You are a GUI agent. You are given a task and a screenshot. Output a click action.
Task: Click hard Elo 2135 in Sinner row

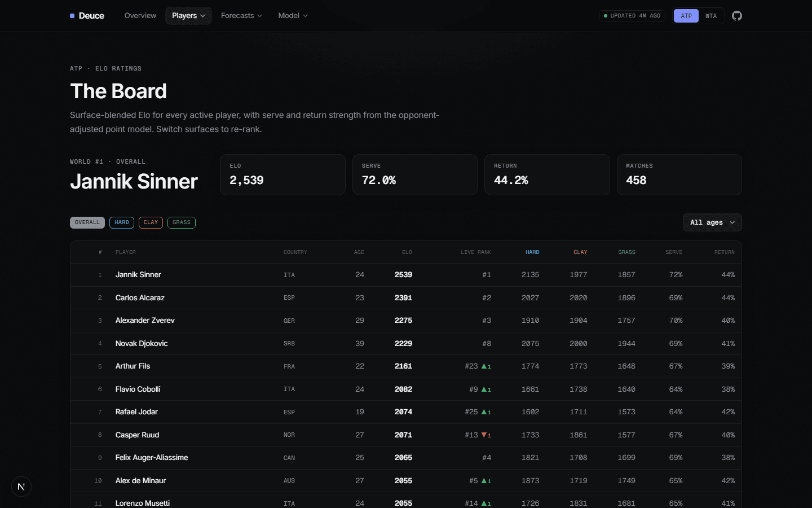tap(530, 275)
